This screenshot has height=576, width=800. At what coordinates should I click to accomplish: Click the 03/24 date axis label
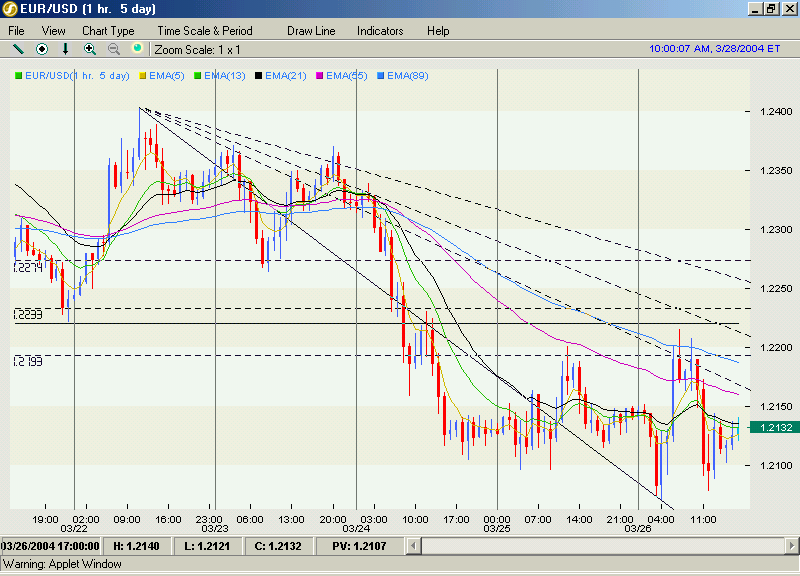356,529
